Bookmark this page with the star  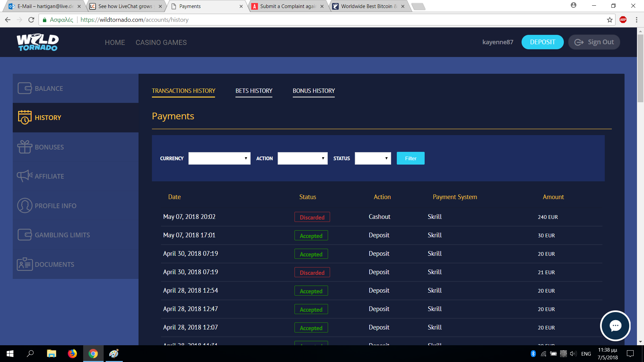[x=609, y=20]
